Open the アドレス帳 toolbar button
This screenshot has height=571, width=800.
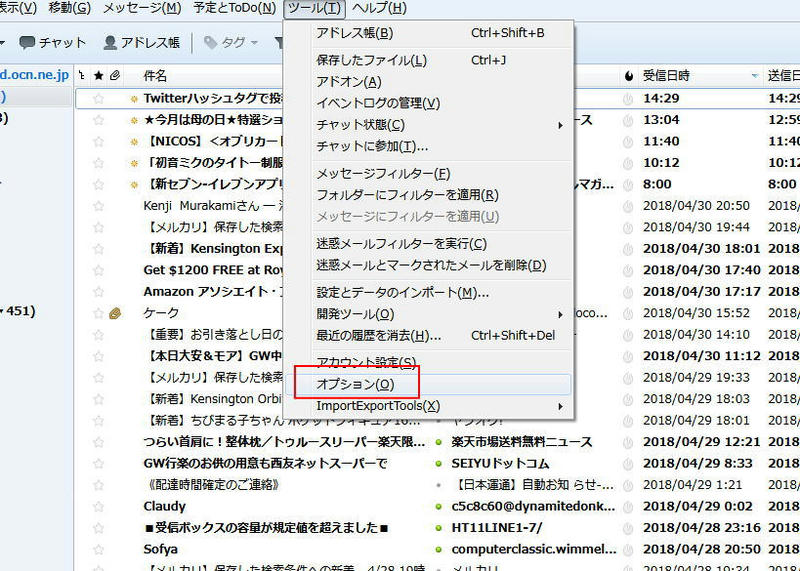(141, 42)
